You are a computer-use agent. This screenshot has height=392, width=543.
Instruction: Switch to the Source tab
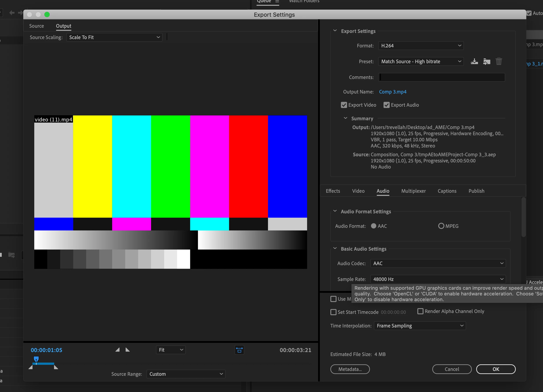(x=36, y=26)
